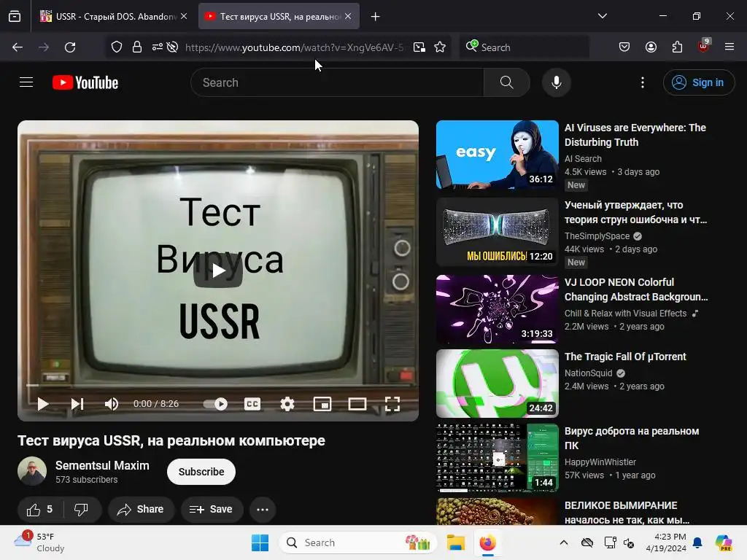Search with your voice microphone
Screen dimensions: 747x560
[557, 82]
